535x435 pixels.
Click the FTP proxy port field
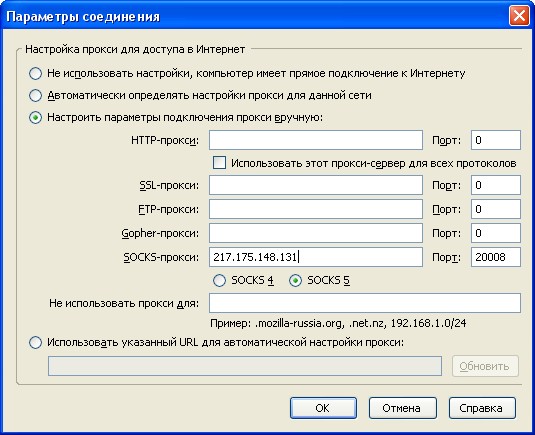pos(496,209)
